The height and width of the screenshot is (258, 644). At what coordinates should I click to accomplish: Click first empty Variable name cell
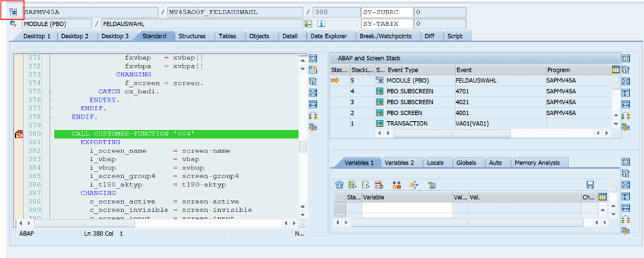[x=407, y=207]
